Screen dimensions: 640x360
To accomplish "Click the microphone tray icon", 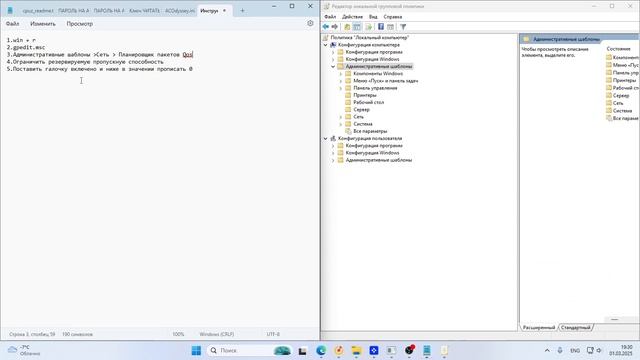I will (560, 351).
